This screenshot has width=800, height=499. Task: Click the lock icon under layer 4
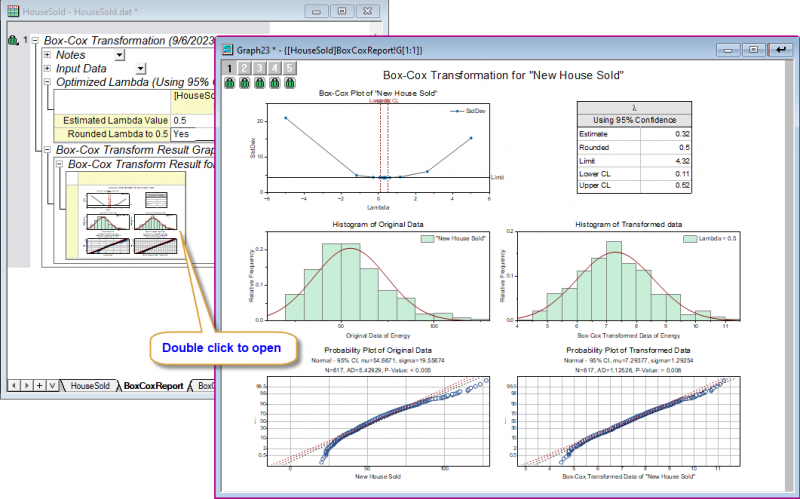274,83
